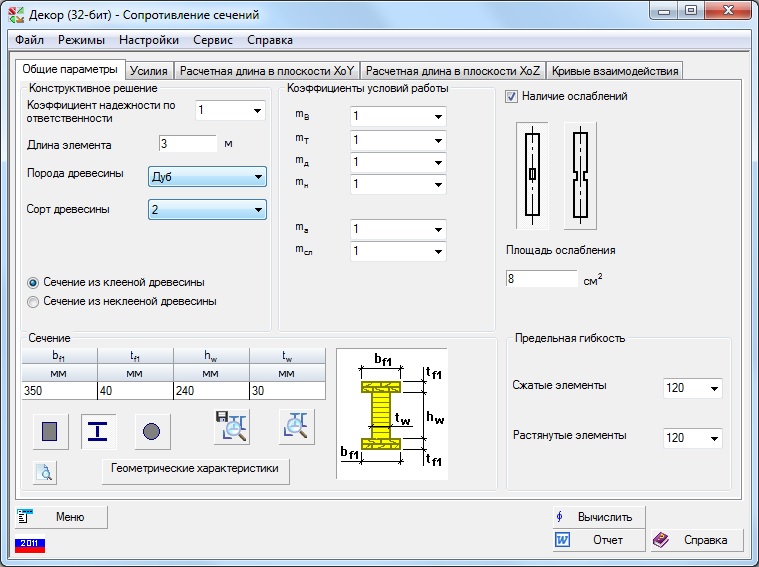Open the Настройки menu
This screenshot has width=759, height=567.
[149, 40]
